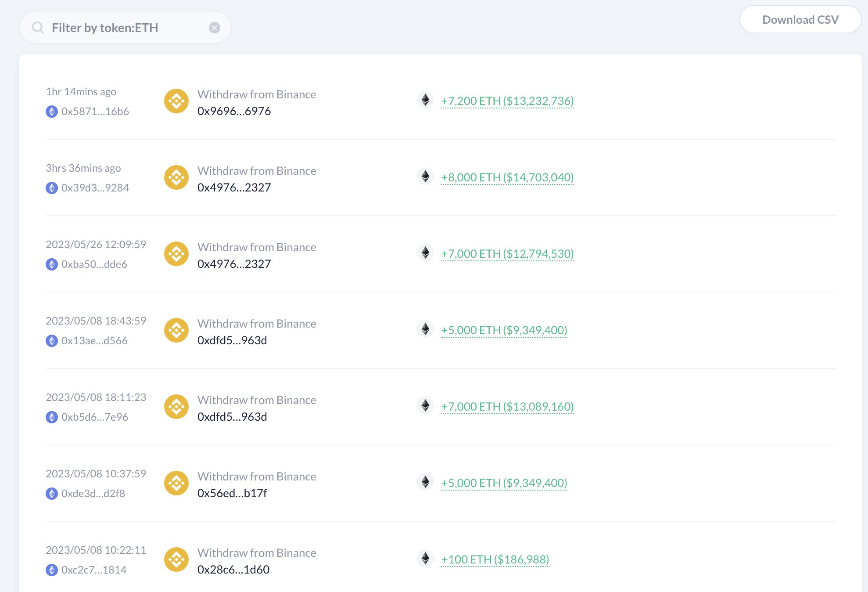Click Ethereum chain icon beside 0xb5d6...7e96

(52, 417)
